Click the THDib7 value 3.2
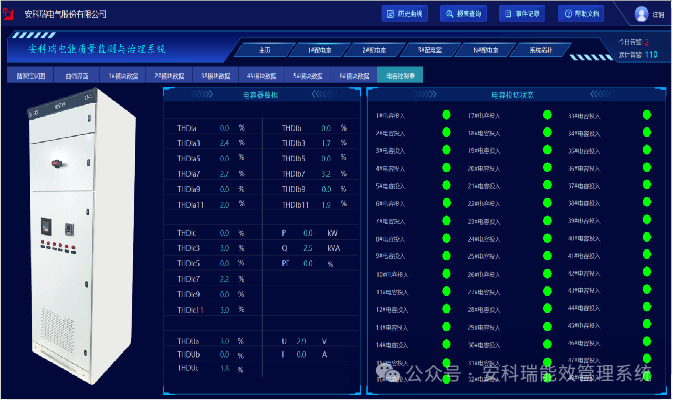This screenshot has width=673, height=400. coord(326,174)
